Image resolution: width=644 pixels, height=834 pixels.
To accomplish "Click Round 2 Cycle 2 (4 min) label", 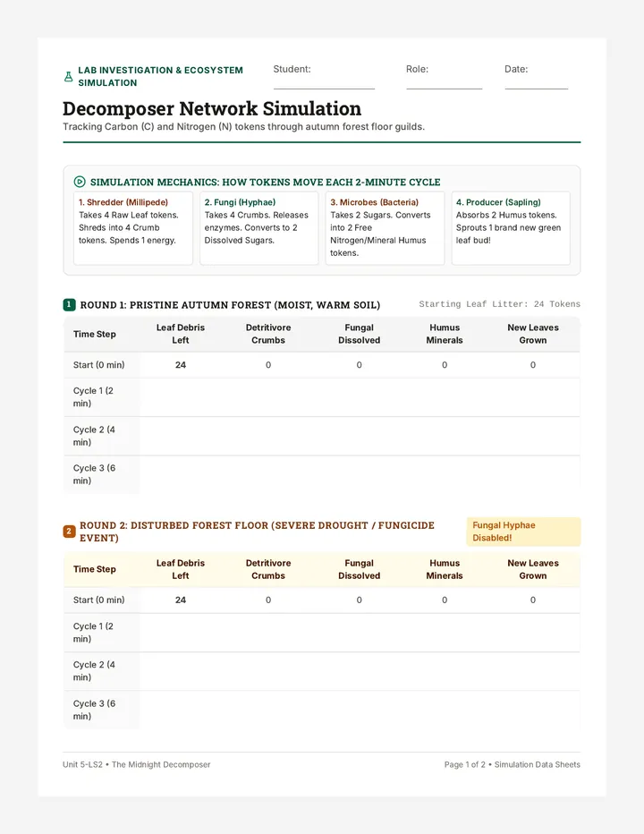I will point(94,671).
